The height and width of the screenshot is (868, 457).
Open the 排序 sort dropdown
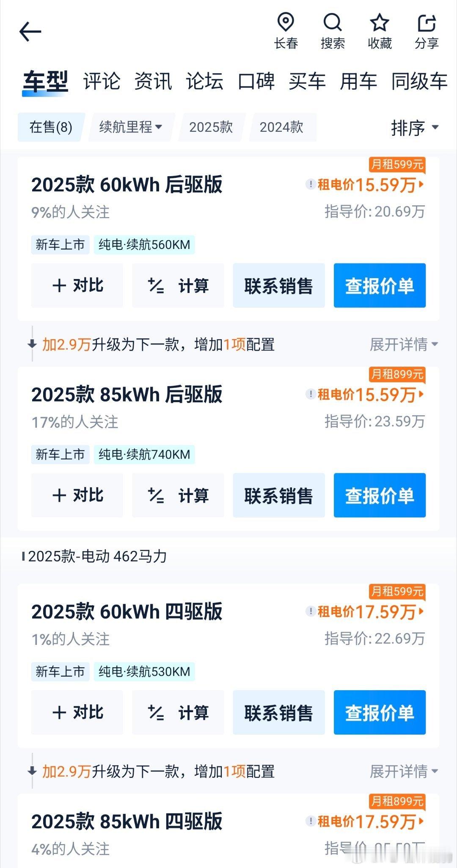415,127
